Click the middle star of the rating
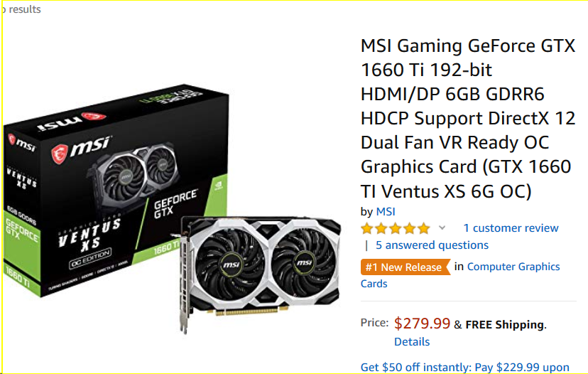The width and height of the screenshot is (588, 374). coord(396,228)
